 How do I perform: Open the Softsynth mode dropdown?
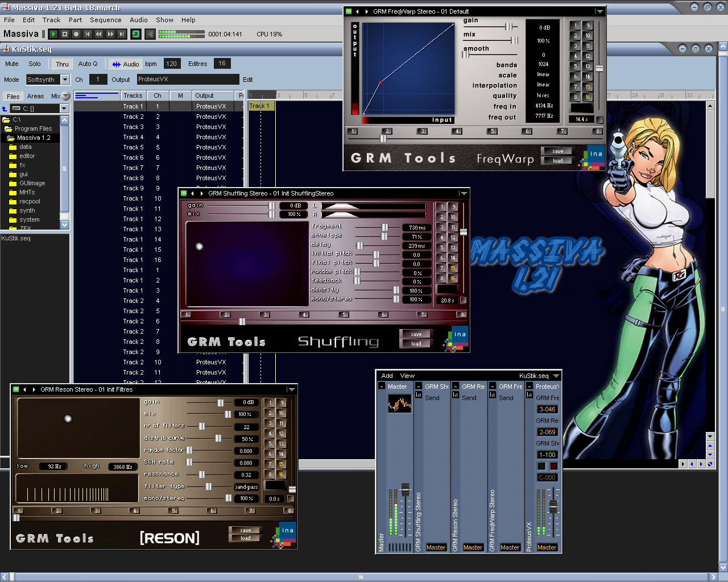(x=65, y=80)
